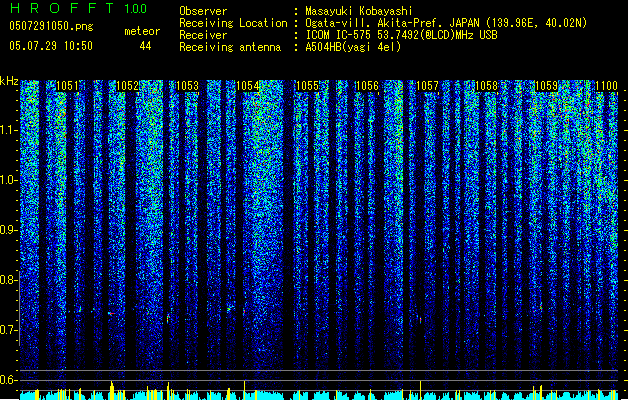The image size is (629, 400).
Task: Click the 1054 time marker
Action: (x=248, y=86)
